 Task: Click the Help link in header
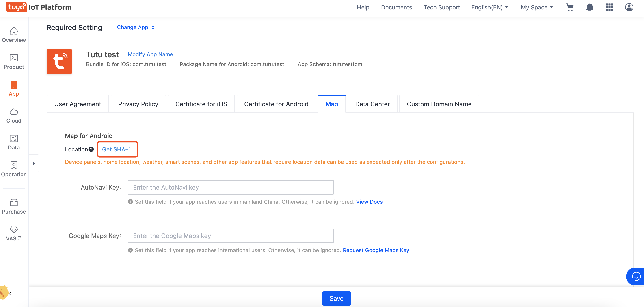click(363, 7)
